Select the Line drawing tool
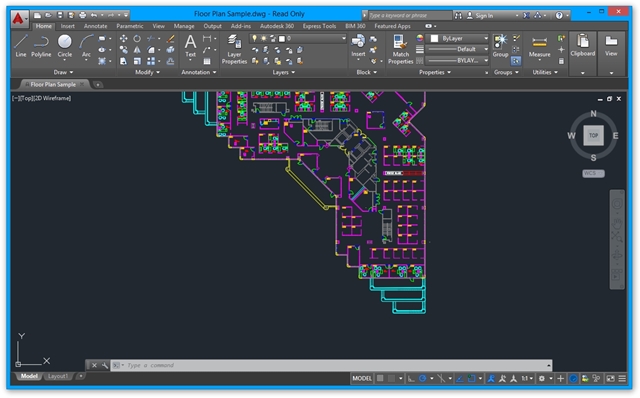The width and height of the screenshot is (640, 398). 20,46
